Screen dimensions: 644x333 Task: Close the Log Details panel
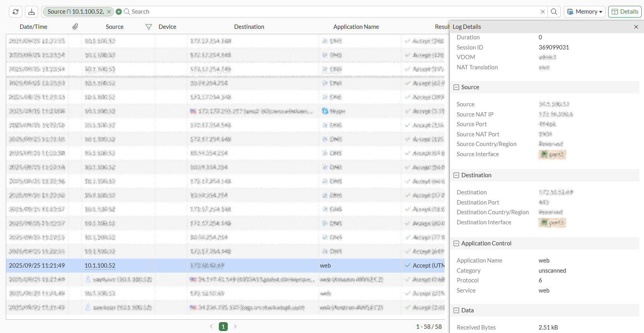tap(636, 27)
